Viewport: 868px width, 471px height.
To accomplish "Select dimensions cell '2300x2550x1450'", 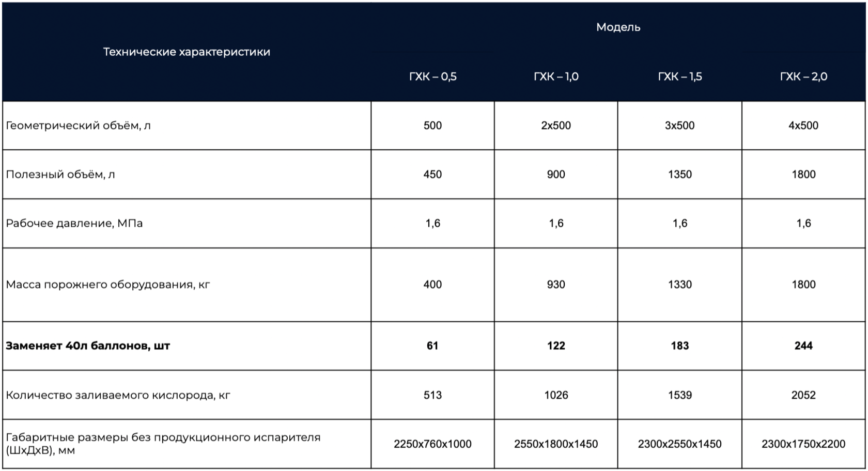I will tap(680, 444).
